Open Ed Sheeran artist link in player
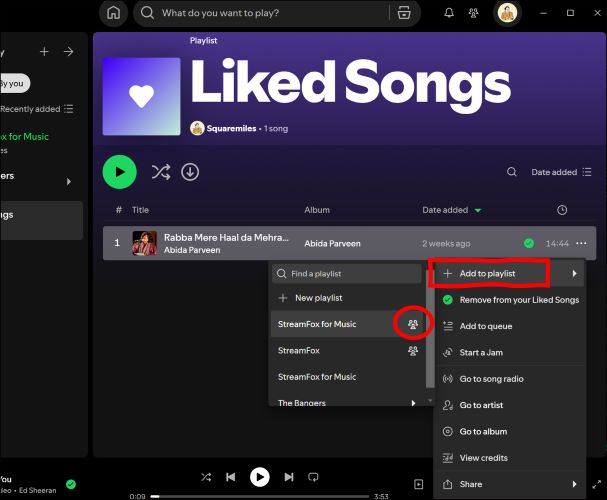 (38, 490)
